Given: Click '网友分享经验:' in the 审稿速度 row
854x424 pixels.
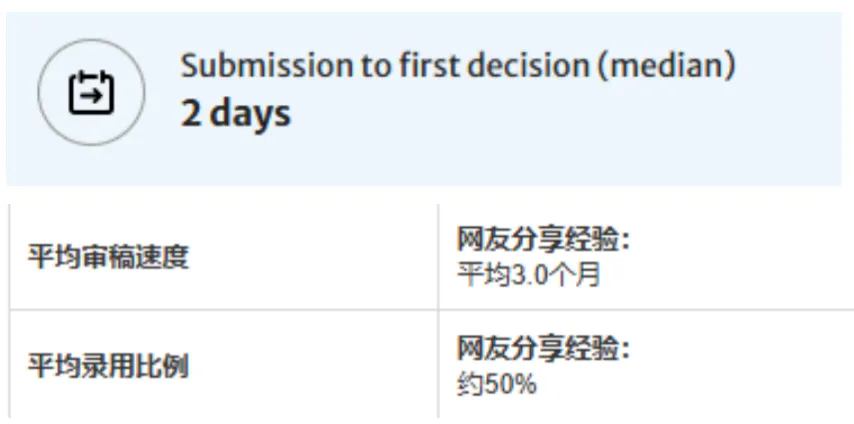Looking at the screenshot, I should coord(543,240).
